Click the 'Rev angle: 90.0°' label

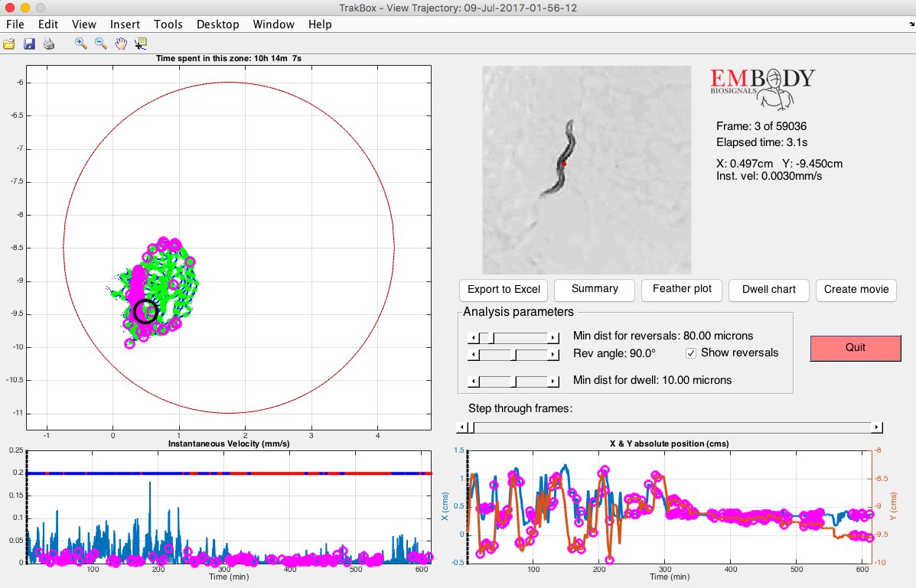614,353
